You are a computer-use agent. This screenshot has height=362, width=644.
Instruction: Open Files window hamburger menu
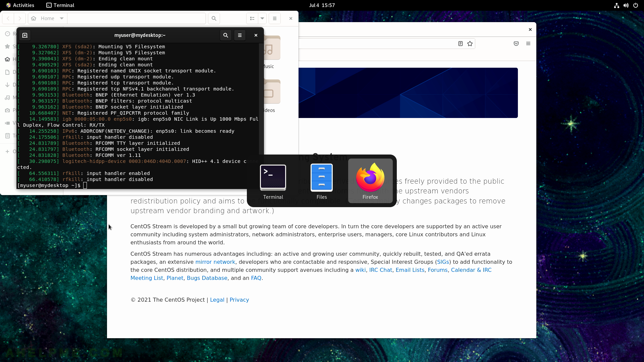(275, 18)
